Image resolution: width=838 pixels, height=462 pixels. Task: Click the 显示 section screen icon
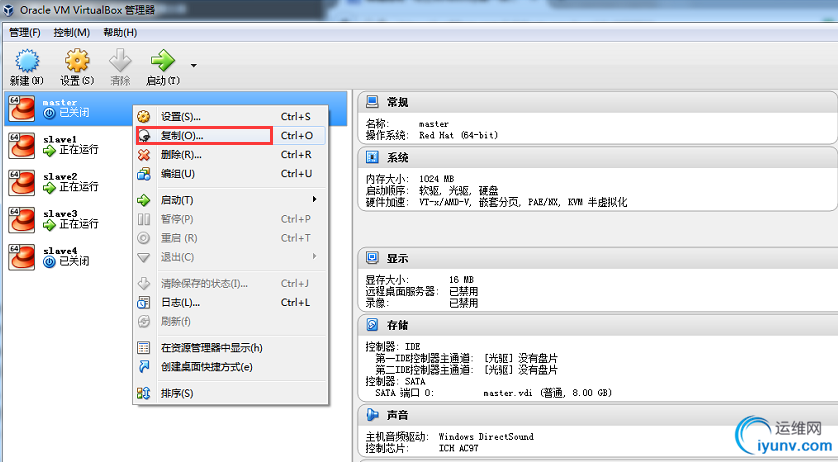tap(373, 258)
